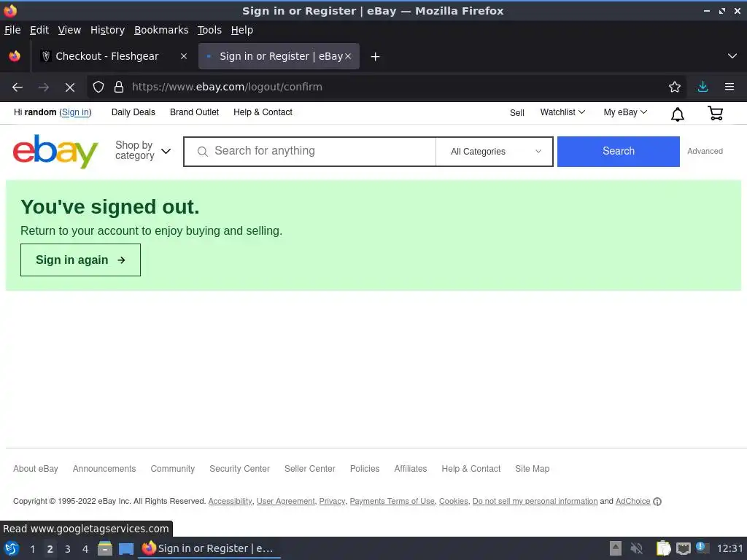
Task: Go back to the previous page
Action: click(18, 87)
